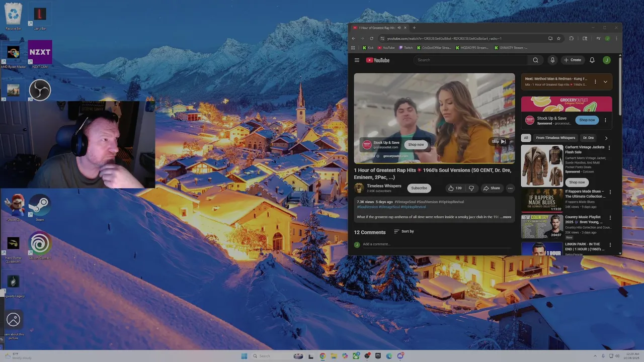Click the Add a comment field
This screenshot has height=362, width=644.
pyautogui.click(x=437, y=244)
